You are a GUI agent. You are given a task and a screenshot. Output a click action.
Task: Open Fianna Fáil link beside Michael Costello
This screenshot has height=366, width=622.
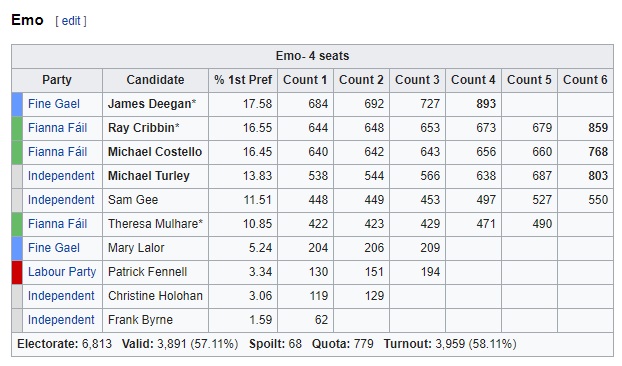point(58,152)
